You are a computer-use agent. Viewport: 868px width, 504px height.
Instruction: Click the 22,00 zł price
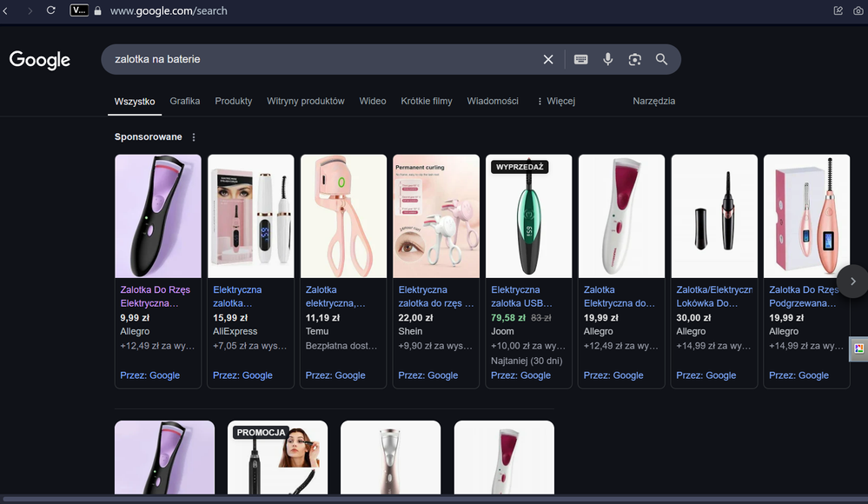pos(415,318)
